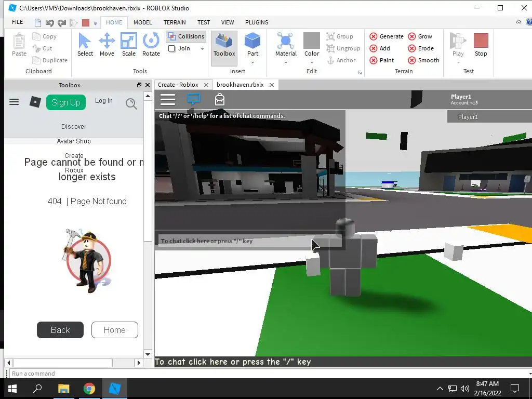The height and width of the screenshot is (399, 532).
Task: Click the Home button on 404 page
Action: click(115, 330)
